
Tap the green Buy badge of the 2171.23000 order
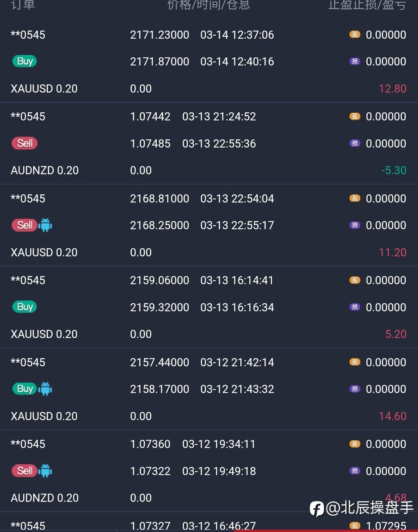click(x=24, y=61)
